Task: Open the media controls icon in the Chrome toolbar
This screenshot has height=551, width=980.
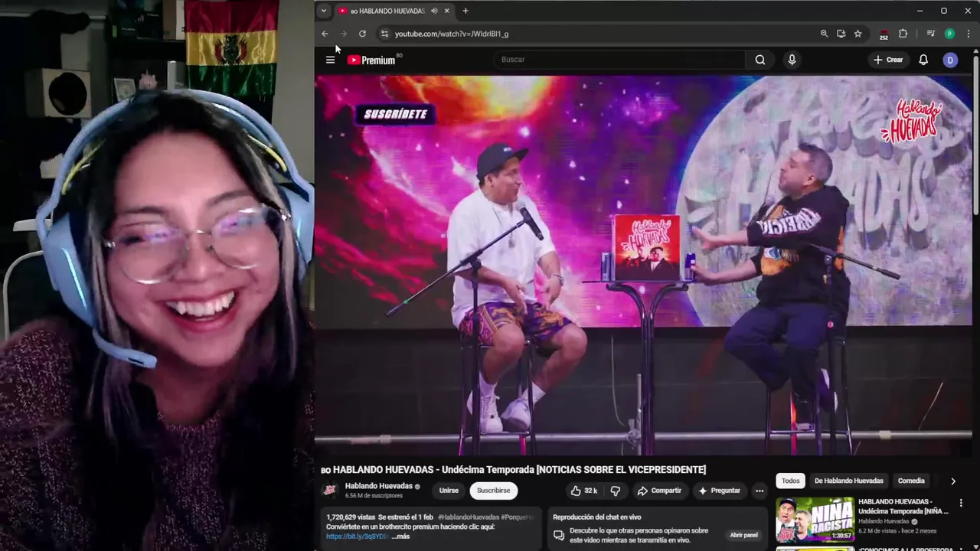Action: pyautogui.click(x=930, y=34)
